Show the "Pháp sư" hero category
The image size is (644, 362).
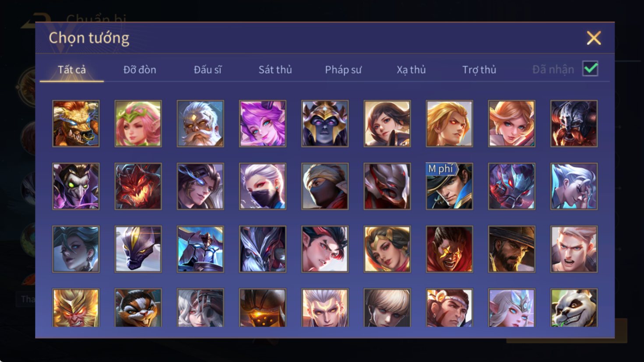pos(343,70)
